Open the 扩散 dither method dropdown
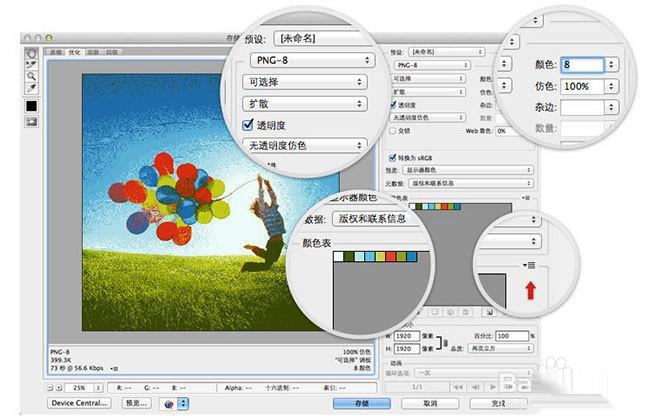The height and width of the screenshot is (416, 650). (x=427, y=92)
